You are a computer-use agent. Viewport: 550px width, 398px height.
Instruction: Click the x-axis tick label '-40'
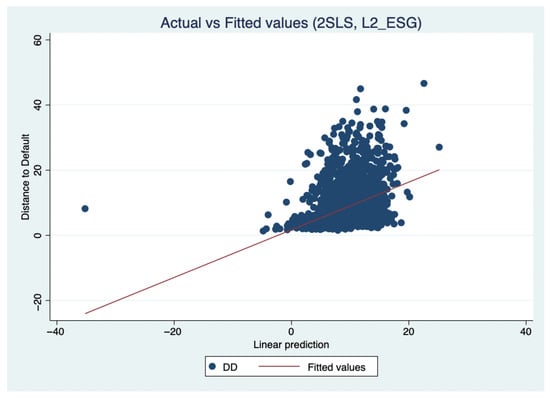(x=56, y=331)
